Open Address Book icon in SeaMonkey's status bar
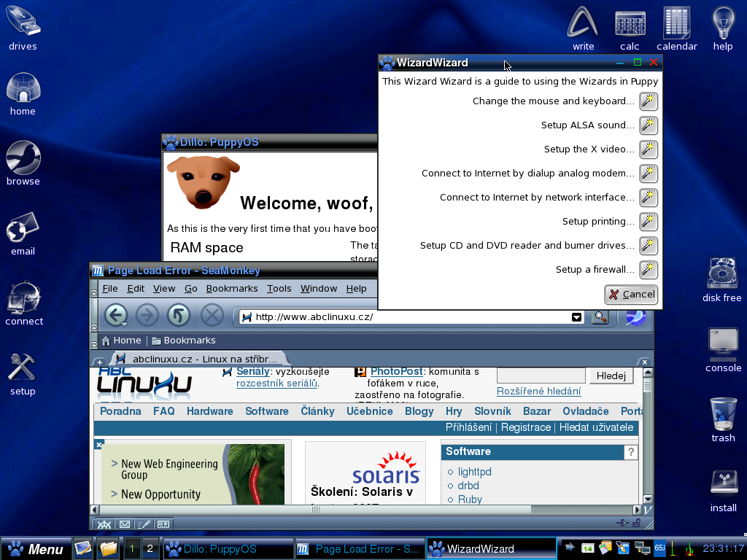Viewport: 747px width, 560px height. [x=163, y=524]
